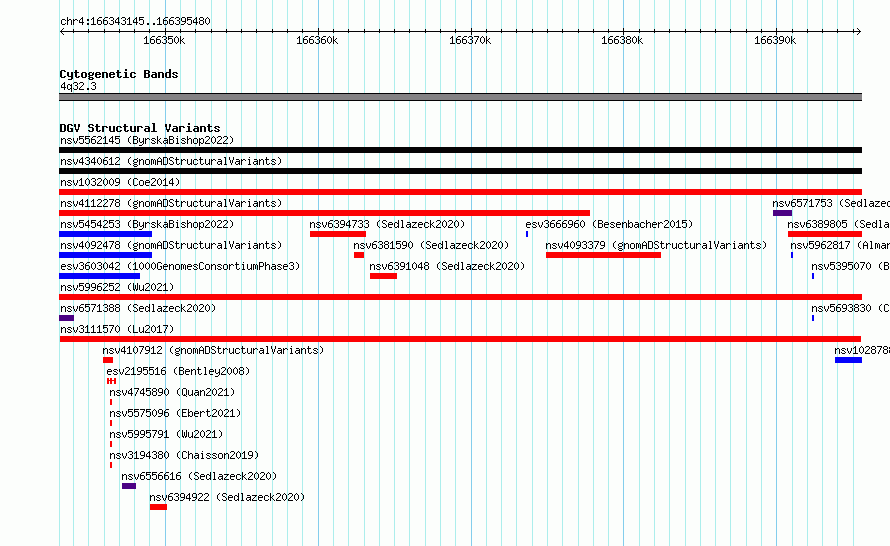Select esv2195516 (Bentley2008) label
Image resolution: width=890 pixels, height=546 pixels.
(178, 371)
